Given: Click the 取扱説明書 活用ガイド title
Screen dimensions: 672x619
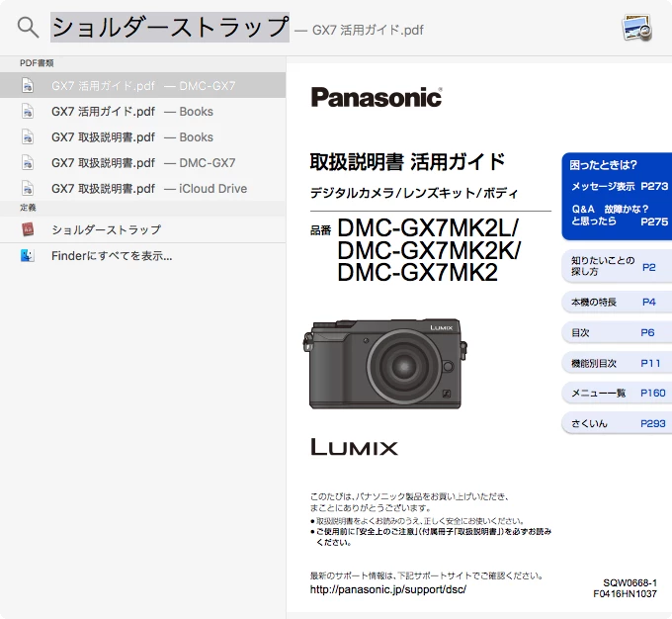Looking at the screenshot, I should [407, 162].
